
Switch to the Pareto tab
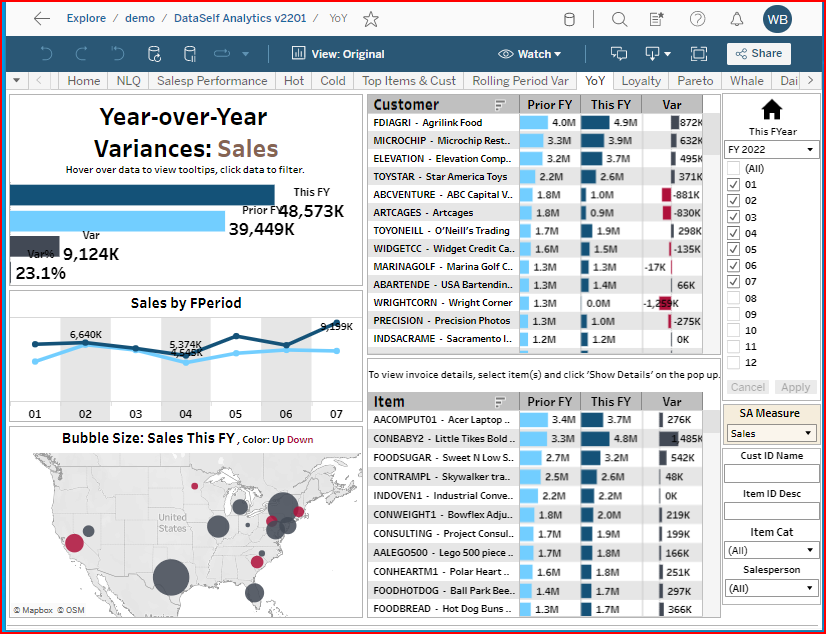click(695, 81)
